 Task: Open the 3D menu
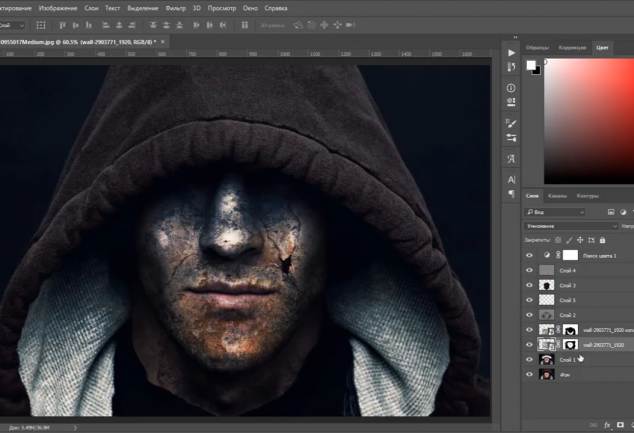click(x=197, y=8)
